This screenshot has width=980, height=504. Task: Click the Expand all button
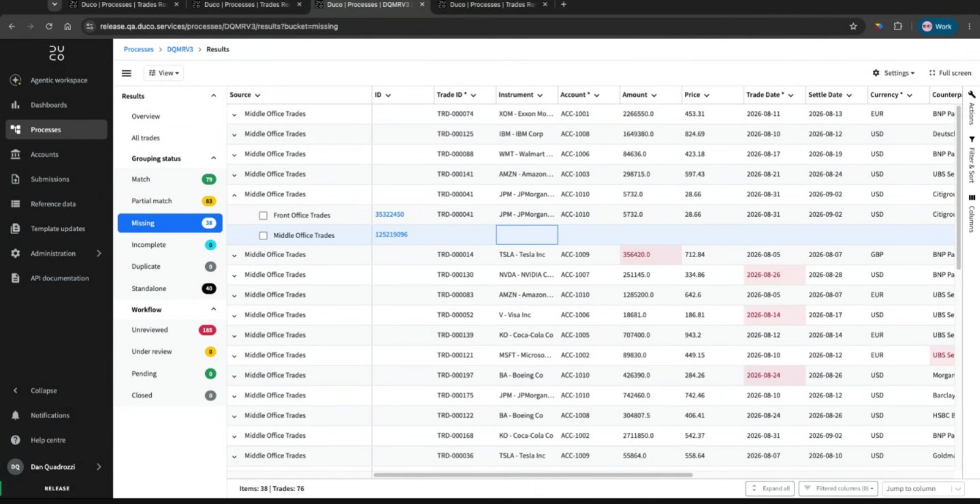(x=771, y=489)
